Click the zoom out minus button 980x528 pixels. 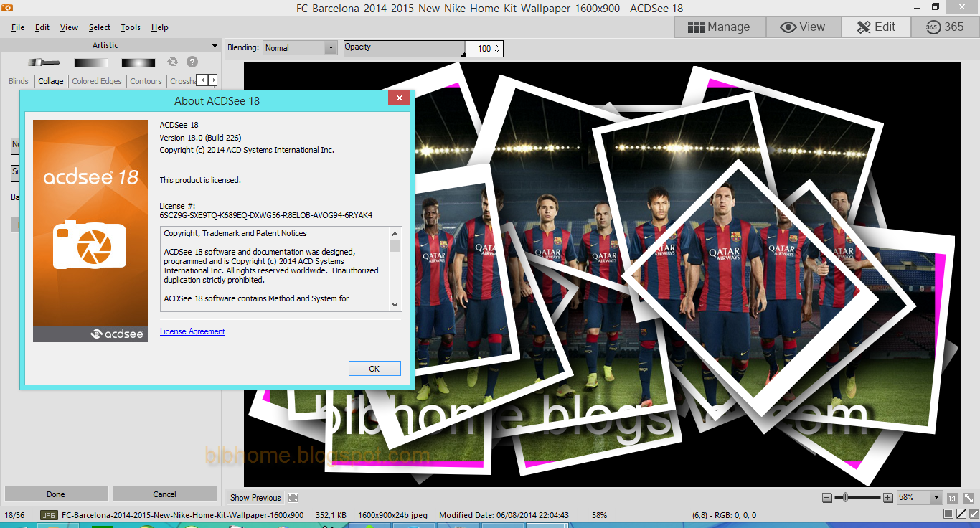pyautogui.click(x=827, y=497)
